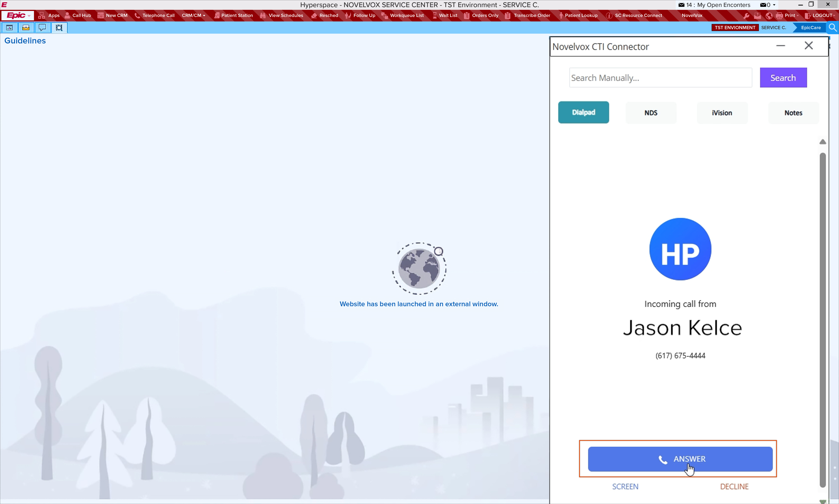Click the toolbox icon tab
The image size is (839, 504).
pos(26,27)
